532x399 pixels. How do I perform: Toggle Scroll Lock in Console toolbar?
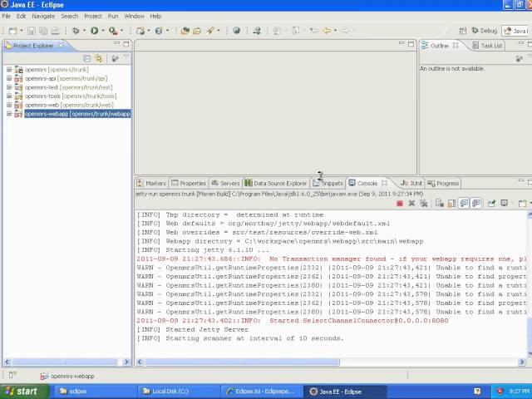[x=451, y=203]
